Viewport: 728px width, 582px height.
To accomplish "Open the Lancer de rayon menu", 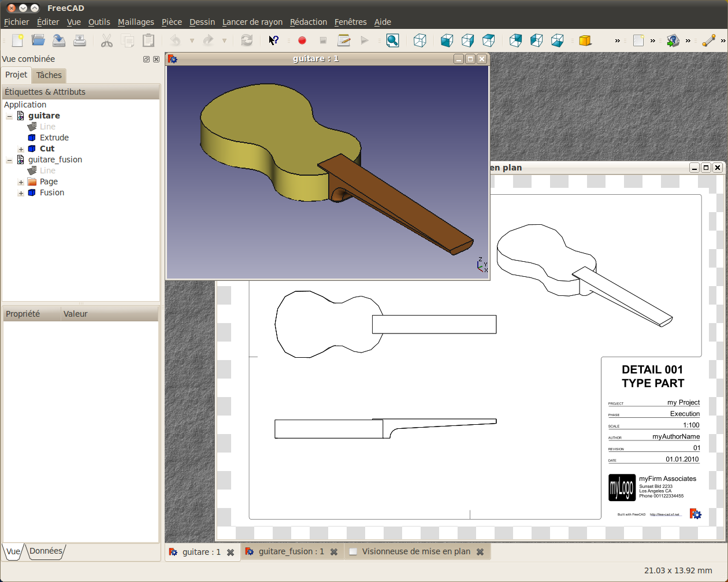I will pos(252,22).
